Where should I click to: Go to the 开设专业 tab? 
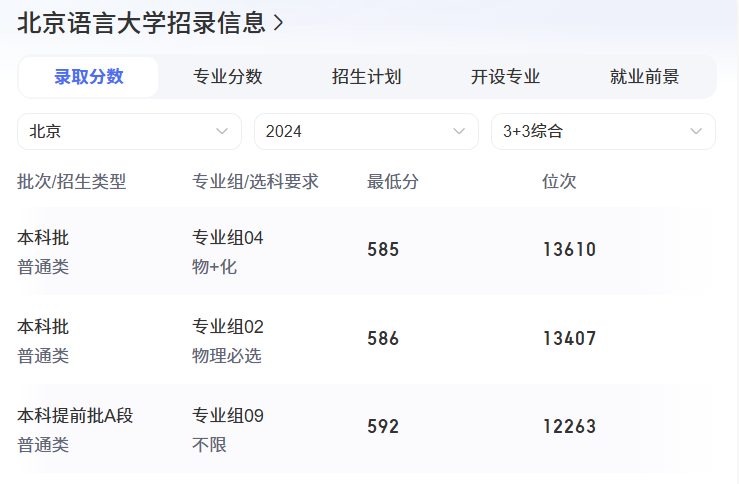coord(505,77)
